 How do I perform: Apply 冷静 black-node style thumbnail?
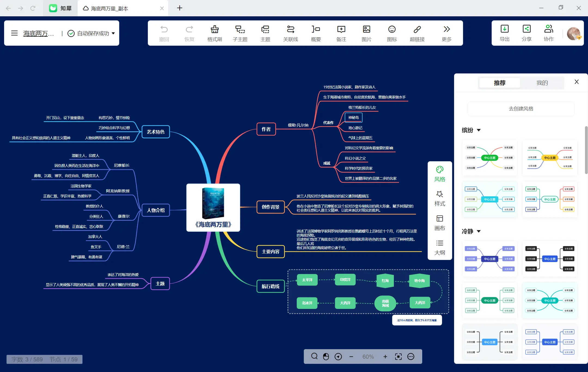tap(550, 259)
